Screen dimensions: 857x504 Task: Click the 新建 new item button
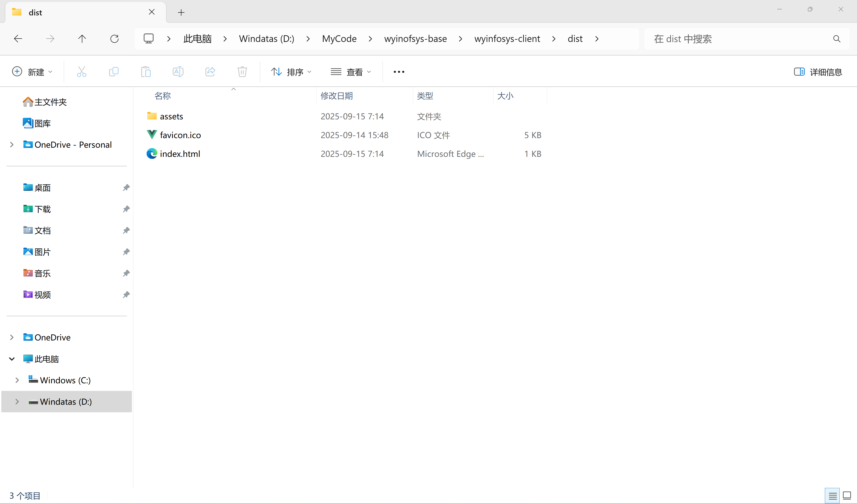pyautogui.click(x=32, y=72)
